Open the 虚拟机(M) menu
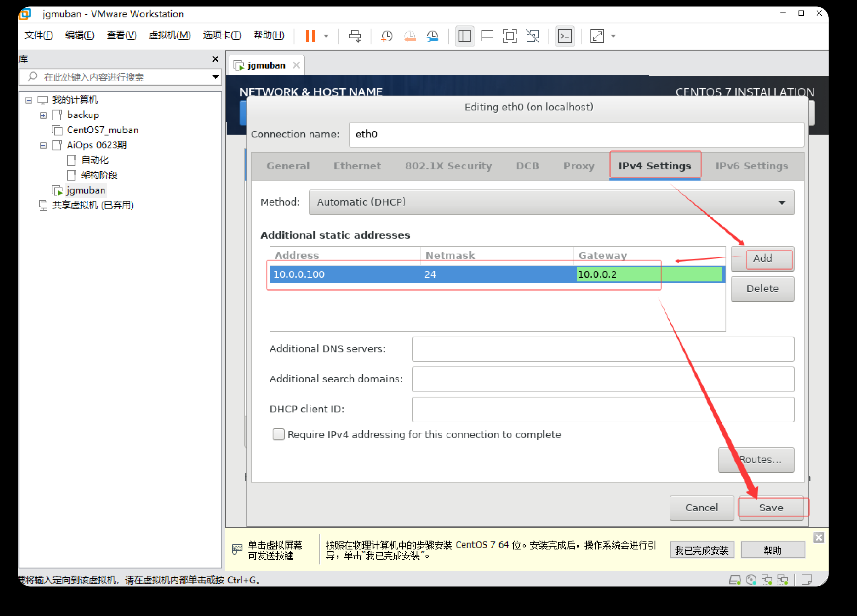 169,35
